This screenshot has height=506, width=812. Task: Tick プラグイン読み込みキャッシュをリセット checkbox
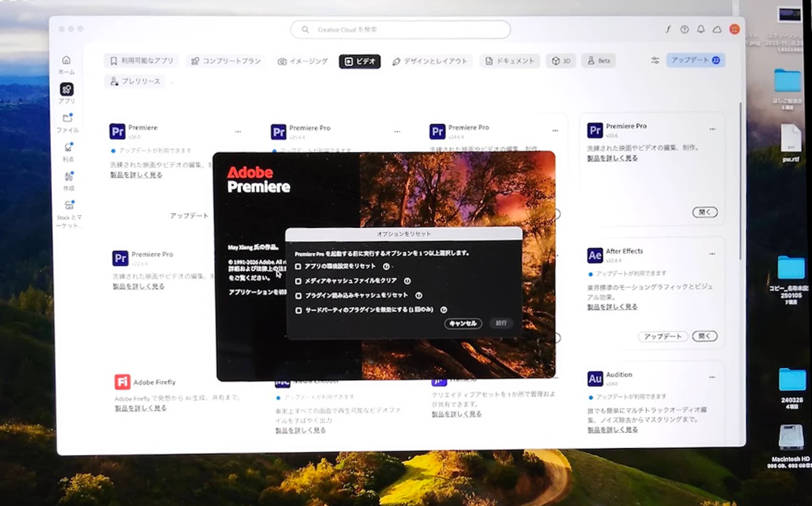[298, 296]
